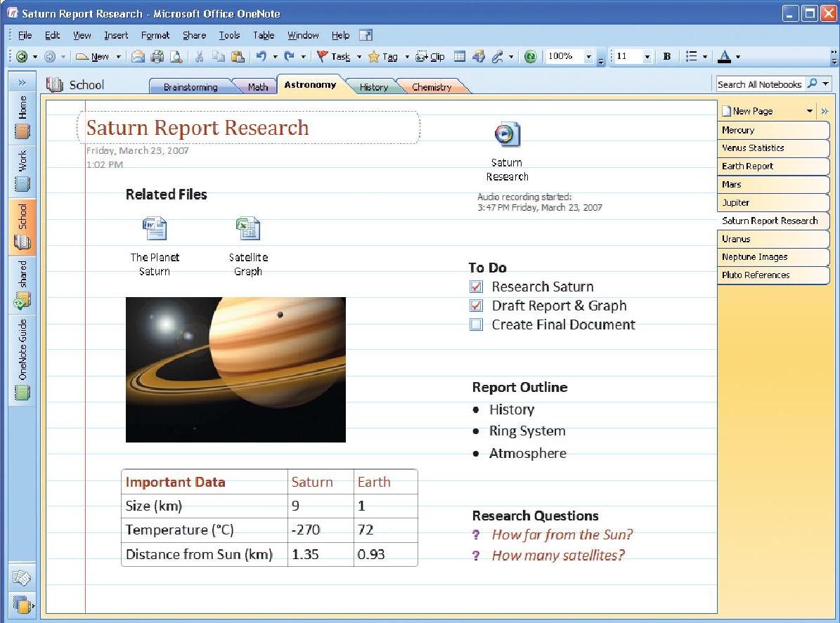Uncheck the Research Saturn checkbox

pyautogui.click(x=477, y=287)
